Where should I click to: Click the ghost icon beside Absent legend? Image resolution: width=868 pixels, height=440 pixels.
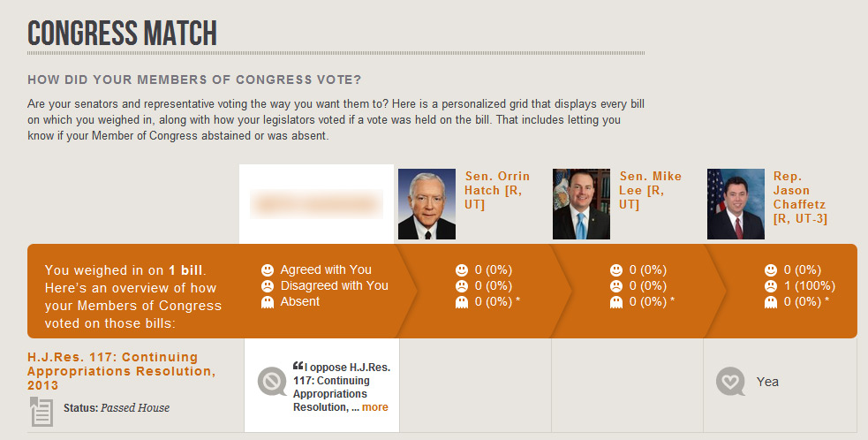pyautogui.click(x=268, y=301)
